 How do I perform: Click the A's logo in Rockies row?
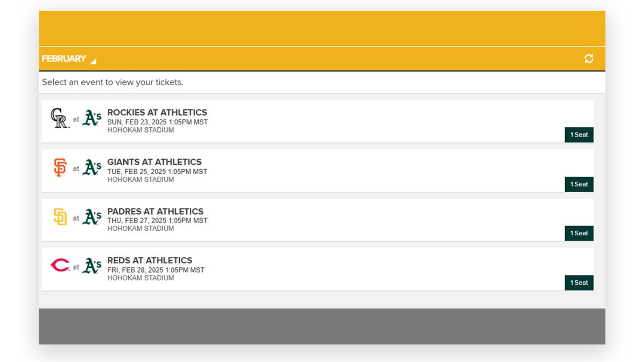pos(92,118)
